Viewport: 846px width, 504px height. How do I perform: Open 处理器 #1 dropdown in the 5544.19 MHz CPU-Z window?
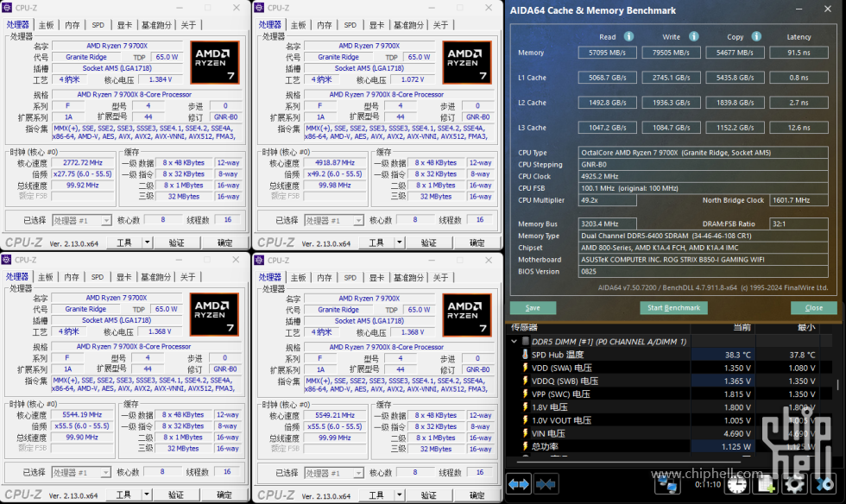105,473
